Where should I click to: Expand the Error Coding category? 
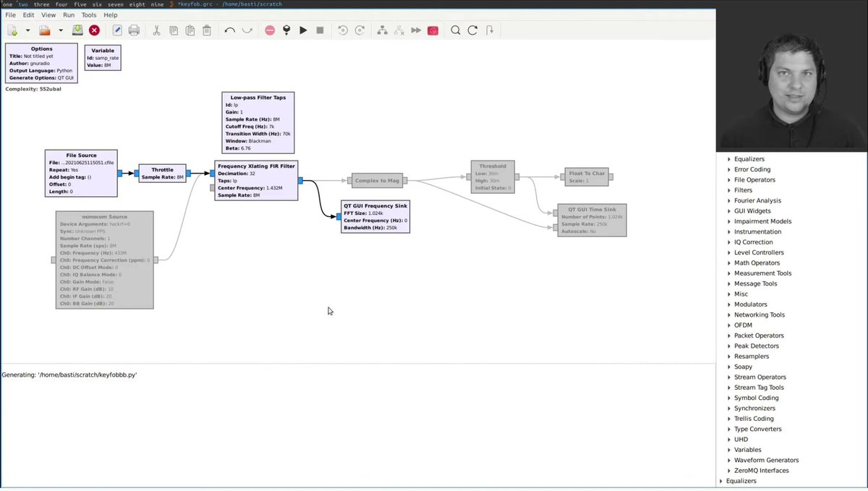coord(729,169)
